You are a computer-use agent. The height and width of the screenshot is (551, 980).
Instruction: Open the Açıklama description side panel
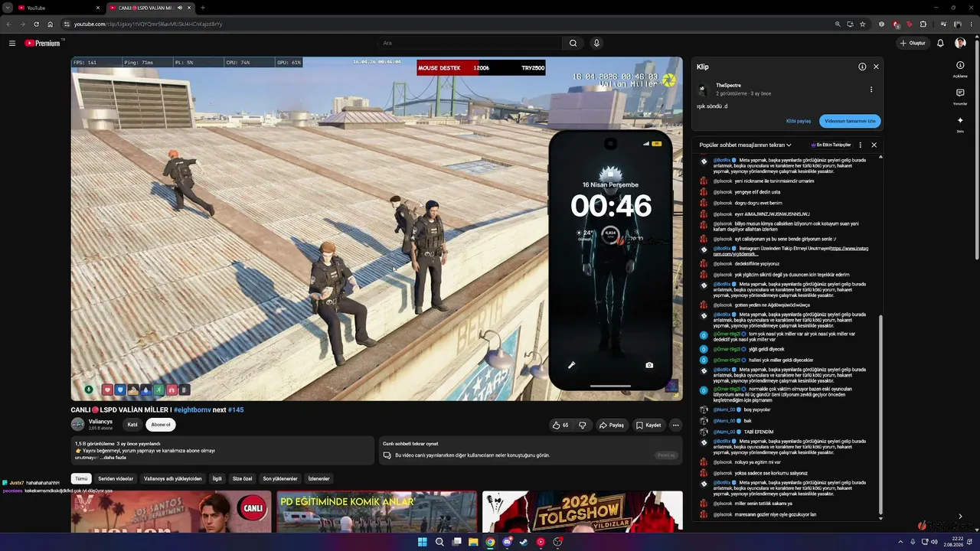(x=960, y=69)
